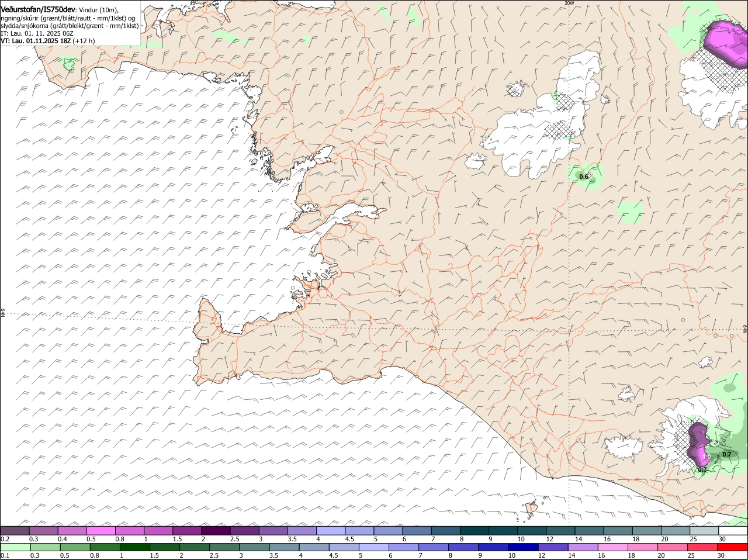The height and width of the screenshot is (560, 748).
Task: Select the 'IT: Lau. 01. 11. 2025 06Z' line
Action: pyautogui.click(x=37, y=33)
